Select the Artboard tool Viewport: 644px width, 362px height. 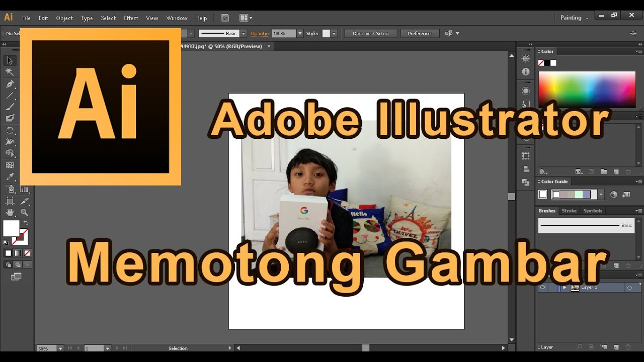tap(10, 201)
